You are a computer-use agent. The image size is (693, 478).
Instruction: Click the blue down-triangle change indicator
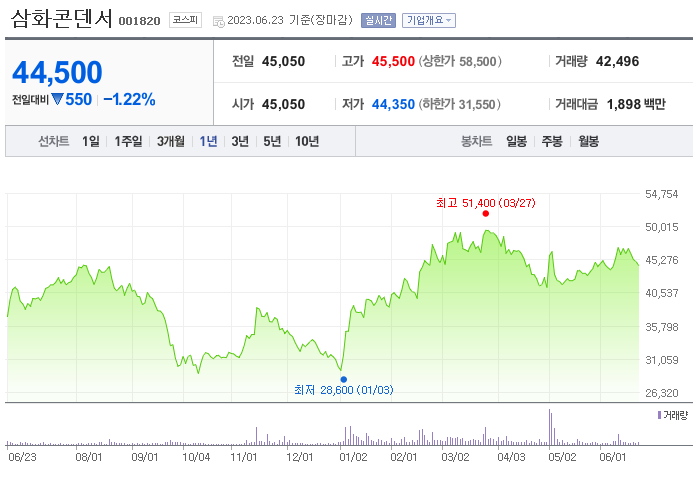click(x=57, y=99)
